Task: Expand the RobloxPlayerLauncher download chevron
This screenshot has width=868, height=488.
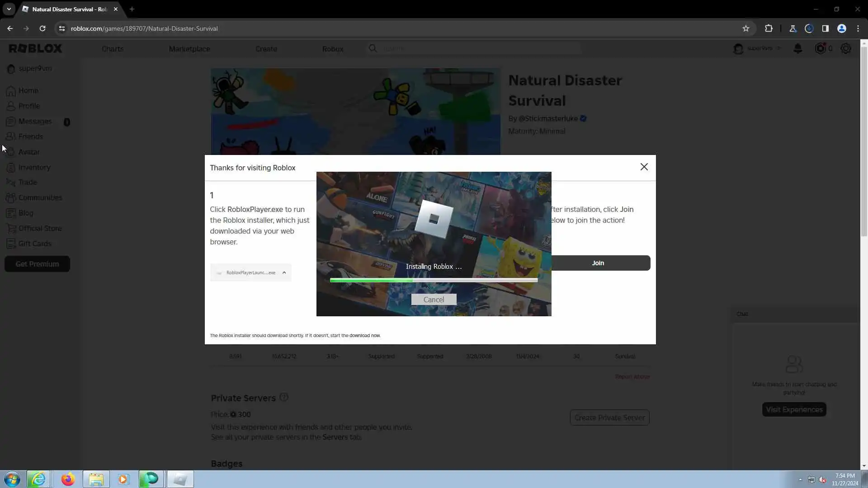Action: tap(284, 272)
